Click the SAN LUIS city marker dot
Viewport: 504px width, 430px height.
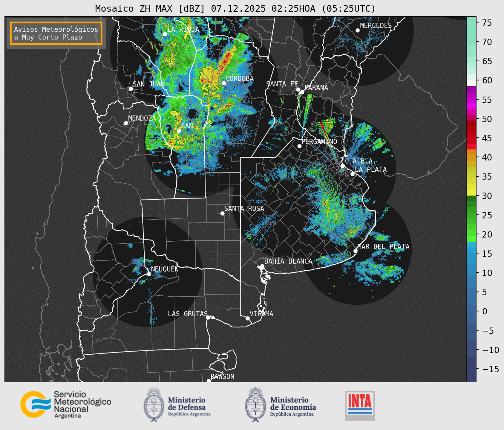tap(179, 131)
